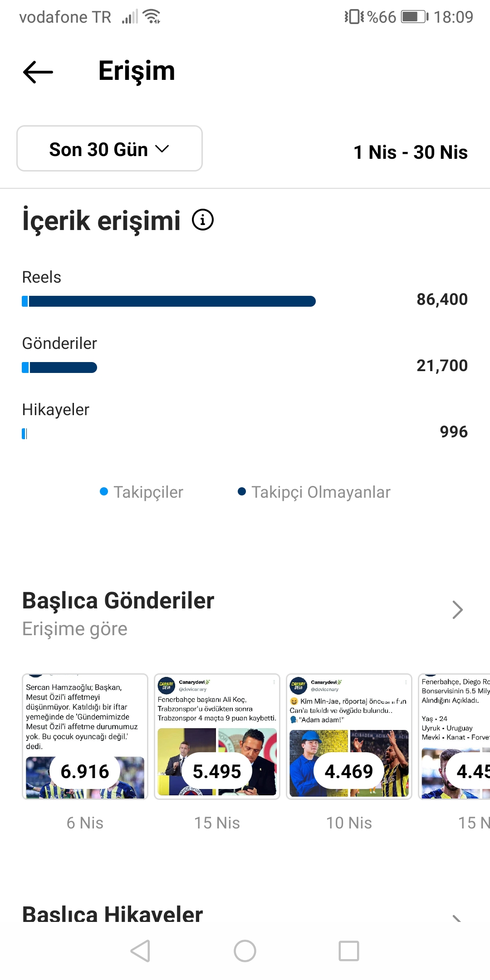
Task: Open the Diego Rossi post thumbnail
Action: [454, 736]
